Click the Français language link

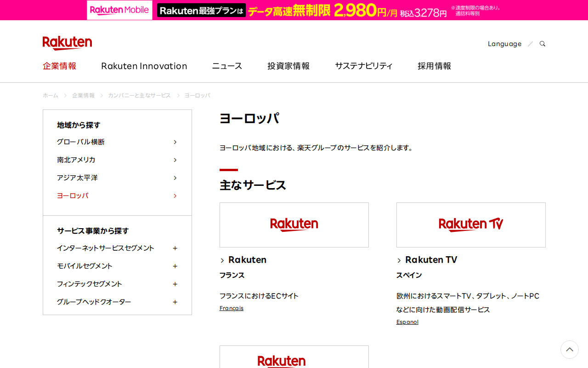pos(232,308)
